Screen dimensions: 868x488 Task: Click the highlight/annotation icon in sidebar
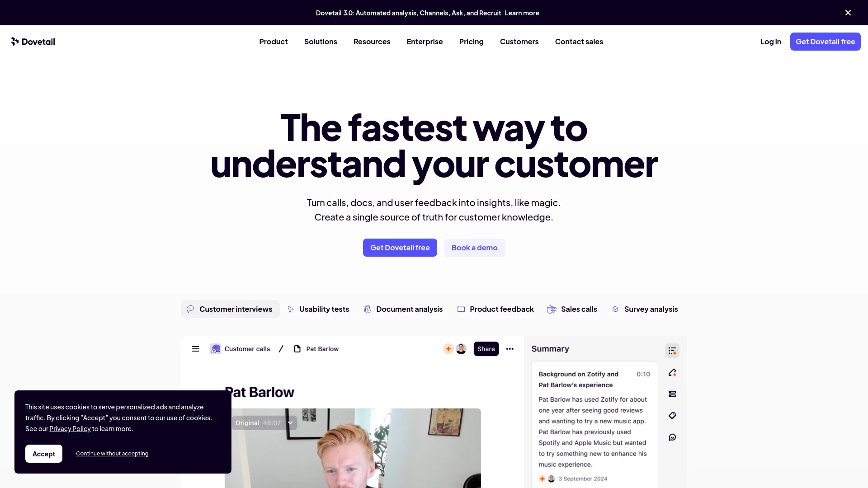tap(672, 372)
